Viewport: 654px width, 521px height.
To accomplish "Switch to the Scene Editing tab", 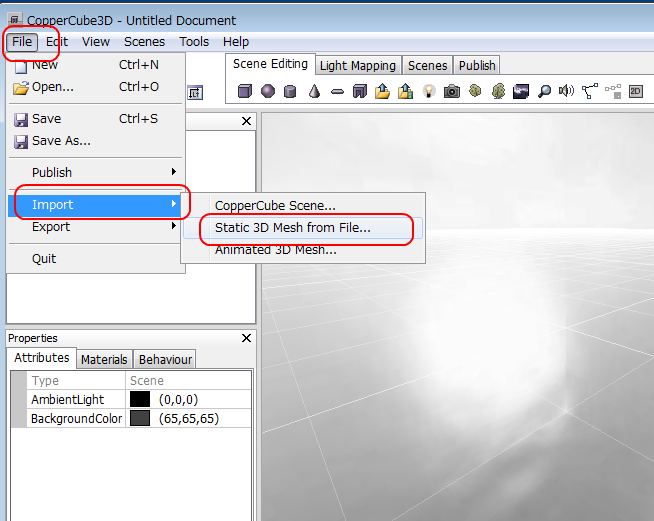I will click(x=270, y=64).
